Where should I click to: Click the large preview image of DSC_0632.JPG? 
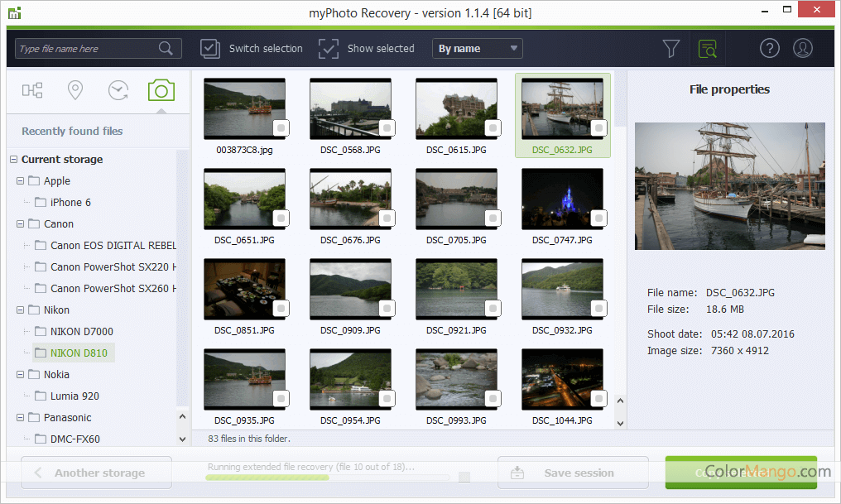point(730,186)
